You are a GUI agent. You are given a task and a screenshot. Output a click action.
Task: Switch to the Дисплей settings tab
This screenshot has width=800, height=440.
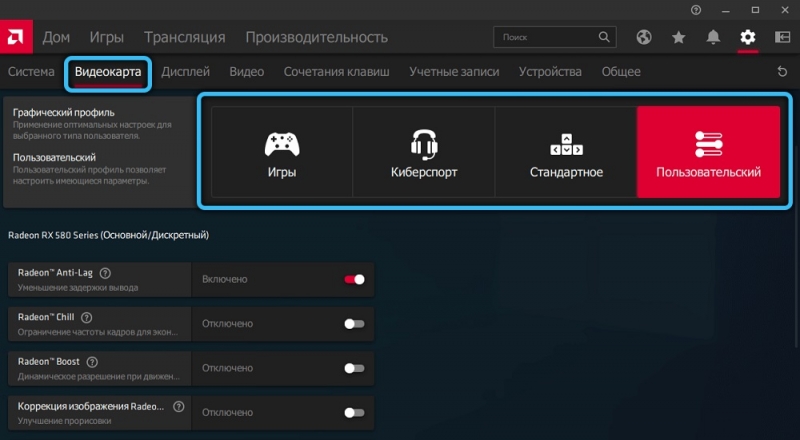[x=185, y=71]
